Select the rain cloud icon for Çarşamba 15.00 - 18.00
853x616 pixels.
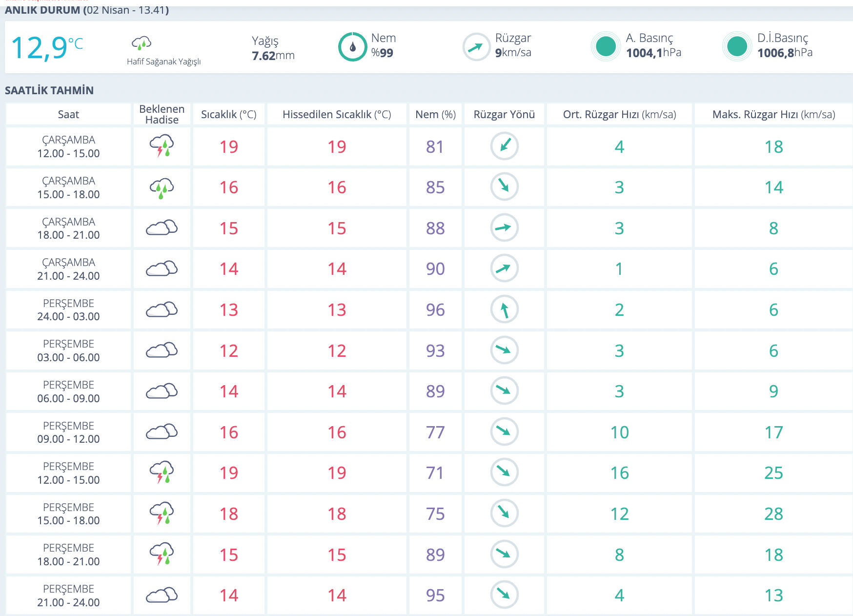tap(162, 187)
